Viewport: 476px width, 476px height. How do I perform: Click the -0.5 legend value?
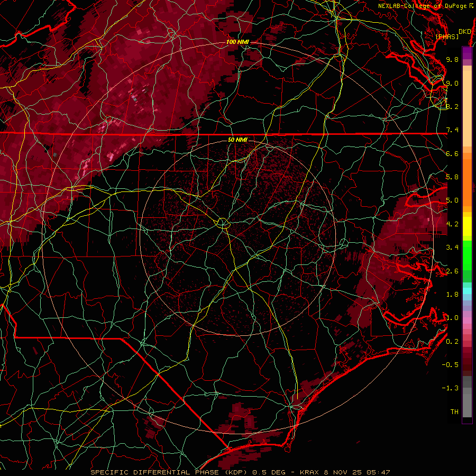pyautogui.click(x=450, y=365)
